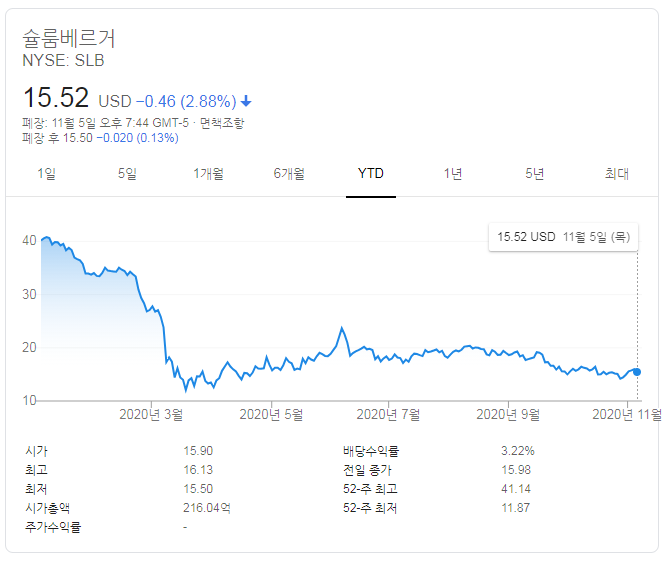Click the 2020년 7월 axis label
Viewport: 663px width, 561px height.
click(388, 414)
